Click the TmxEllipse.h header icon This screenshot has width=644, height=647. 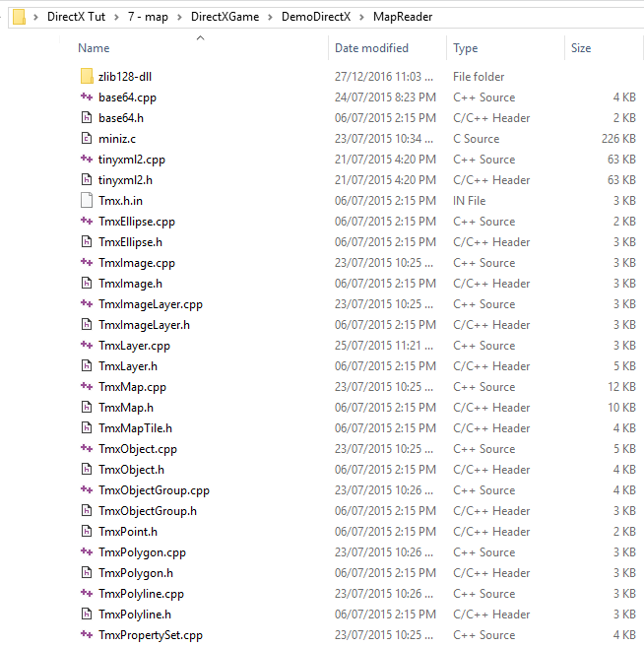pyautogui.click(x=87, y=242)
